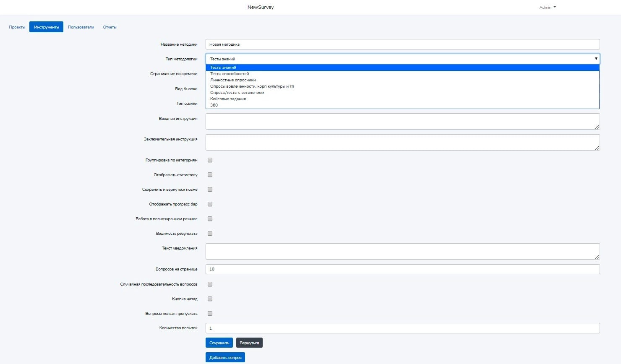
Task: Focus the 'Вопросов на странице' field
Action: pyautogui.click(x=402, y=269)
